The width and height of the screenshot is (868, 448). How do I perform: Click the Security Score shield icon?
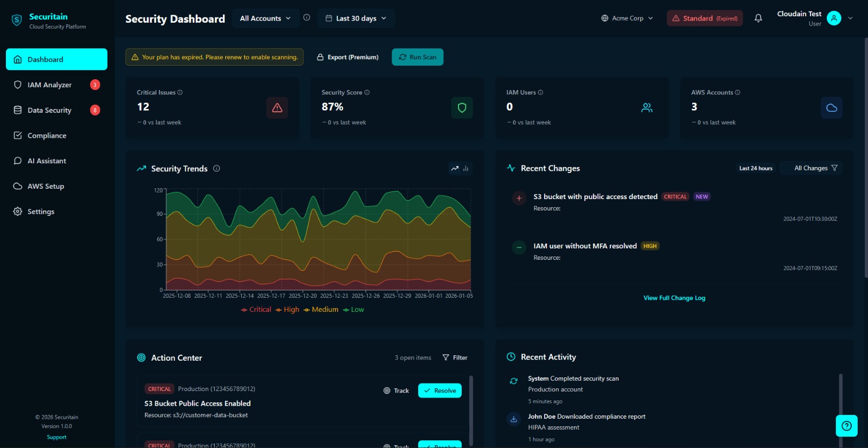click(x=462, y=107)
